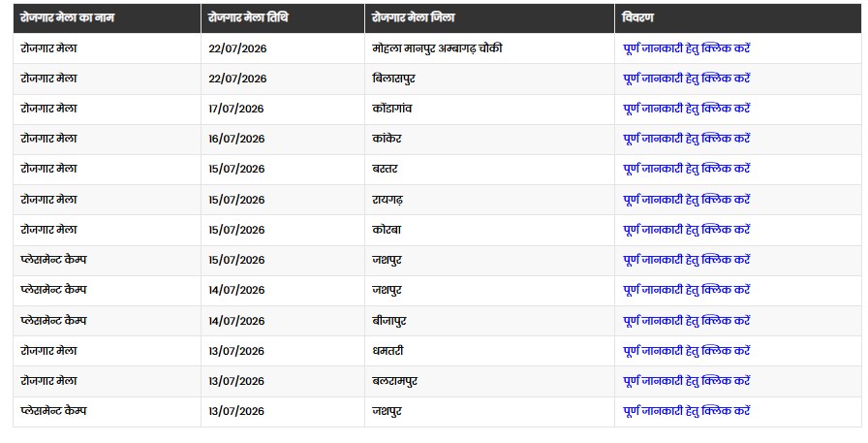Click details link for Bijapur placement camp

[687, 321]
